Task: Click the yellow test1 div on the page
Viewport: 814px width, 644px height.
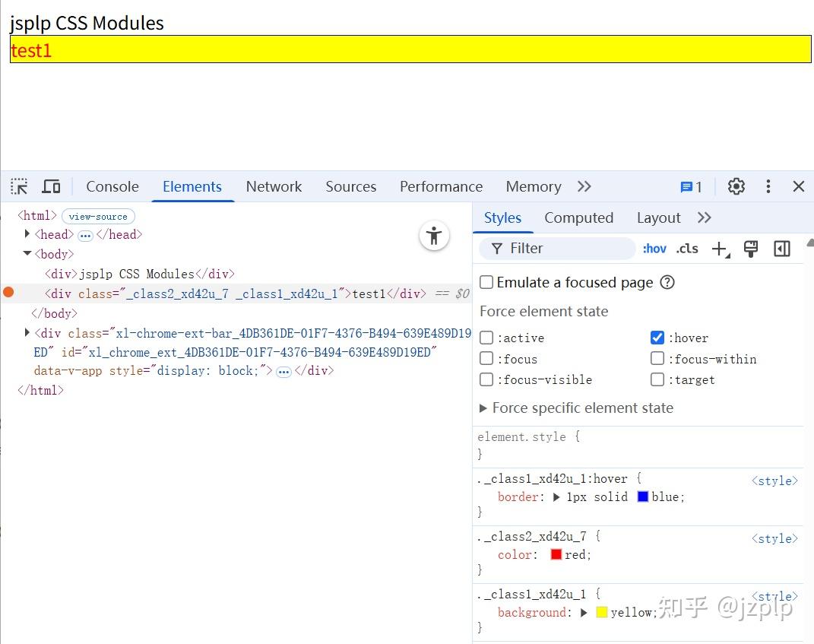Action: pyautogui.click(x=410, y=49)
